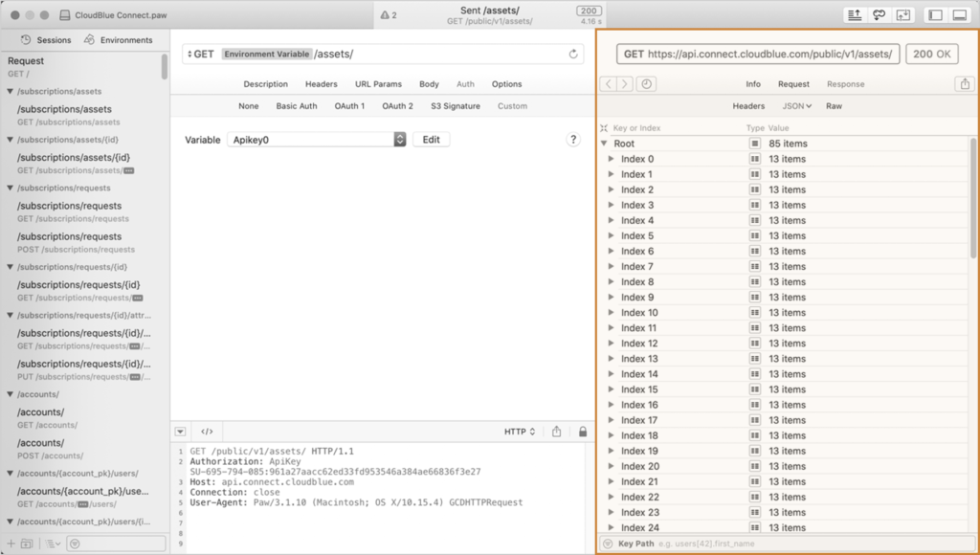Image resolution: width=980 pixels, height=555 pixels.
Task: Click the expand-all icon beside Key or Index
Action: tap(604, 128)
